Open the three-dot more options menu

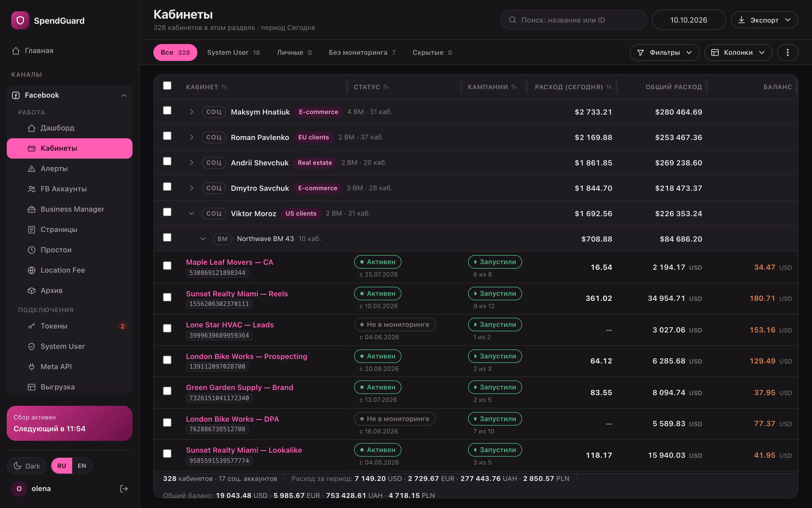click(787, 52)
